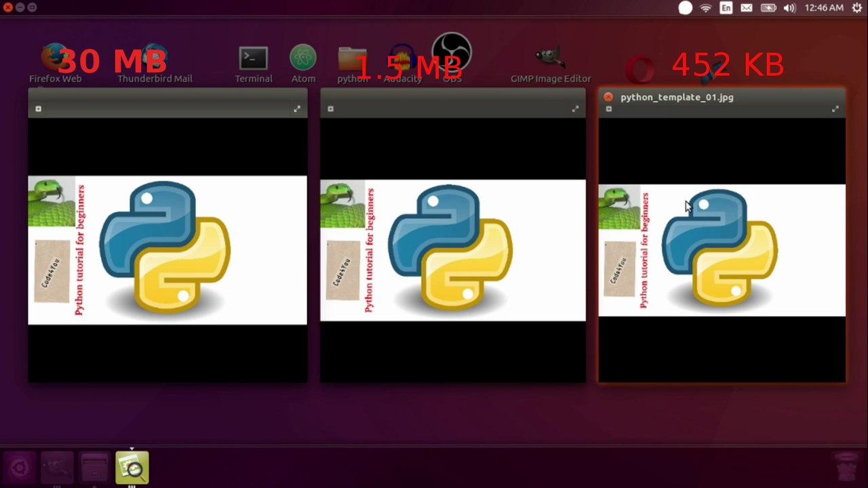Open the Trash icon in the launcher
The image size is (868, 488).
[846, 467]
